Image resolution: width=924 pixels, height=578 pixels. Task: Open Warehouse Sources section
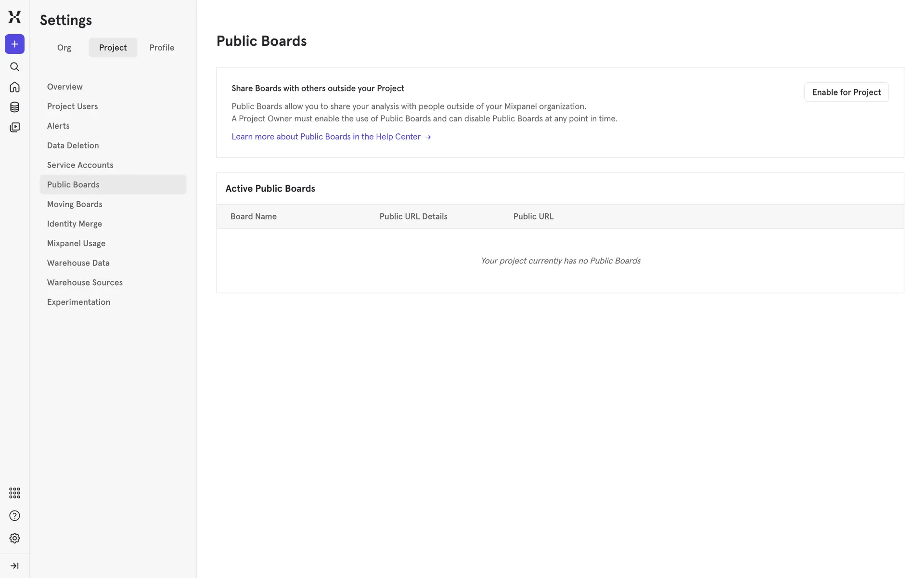tap(85, 283)
